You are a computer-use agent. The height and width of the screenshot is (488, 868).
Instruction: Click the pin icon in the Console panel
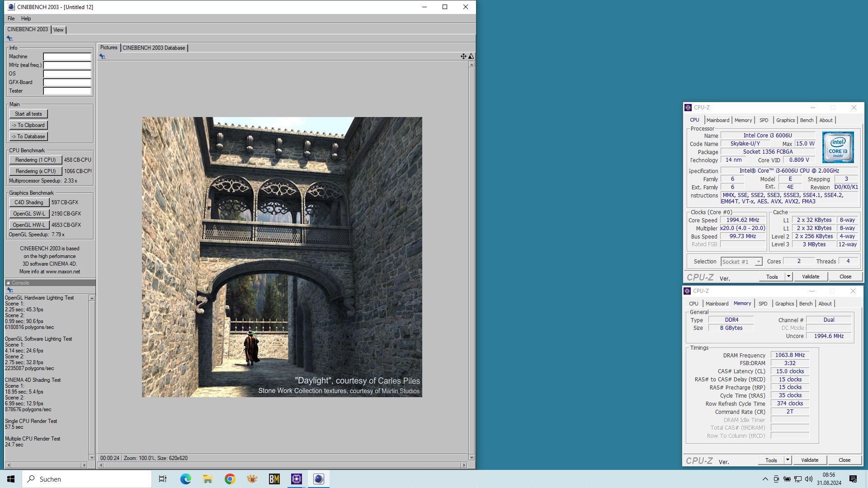pyautogui.click(x=9, y=290)
